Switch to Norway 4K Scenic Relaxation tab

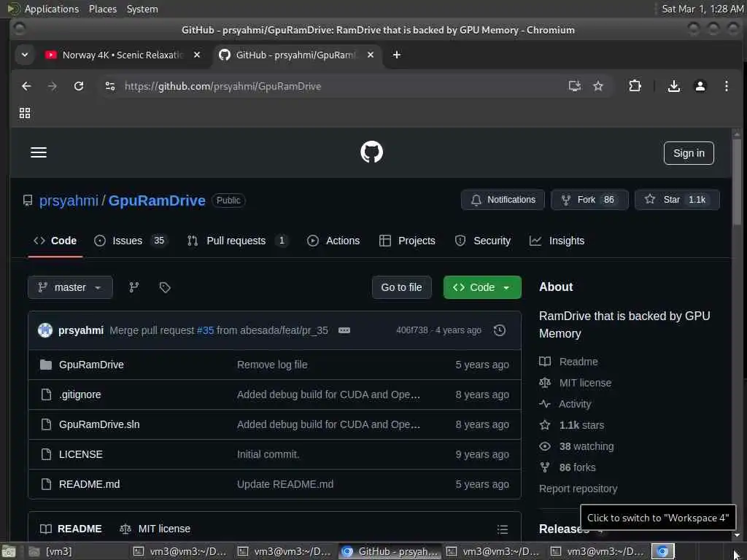pyautogui.click(x=122, y=55)
